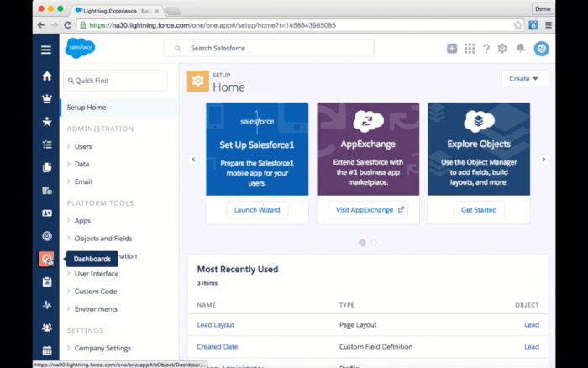The width and height of the screenshot is (588, 368).
Task: Click the Launch Wizard button
Action: 257,210
